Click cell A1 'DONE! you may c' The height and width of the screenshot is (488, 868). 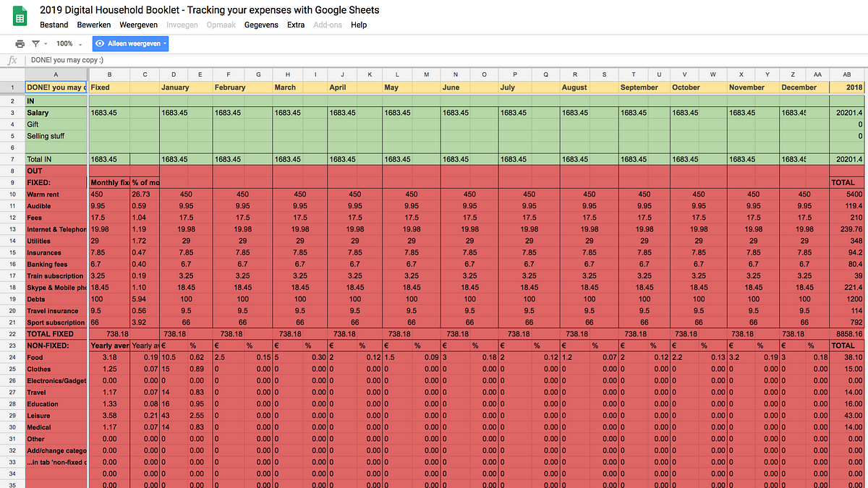[56, 87]
